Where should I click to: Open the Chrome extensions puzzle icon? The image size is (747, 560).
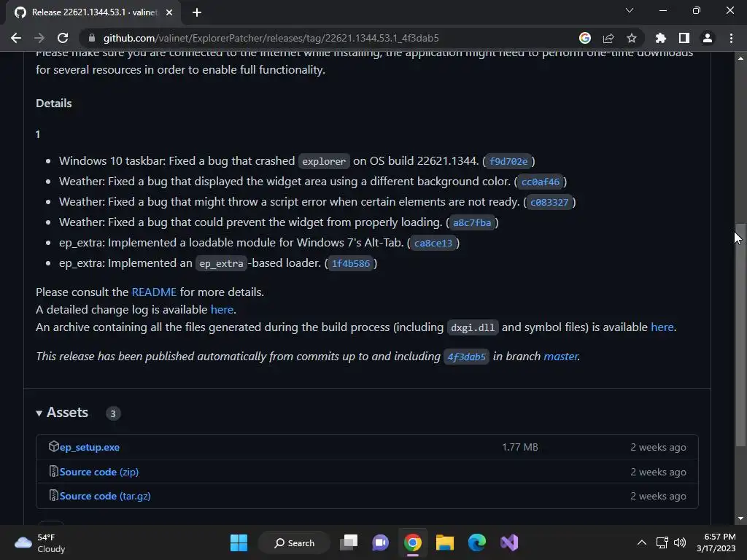click(x=660, y=38)
